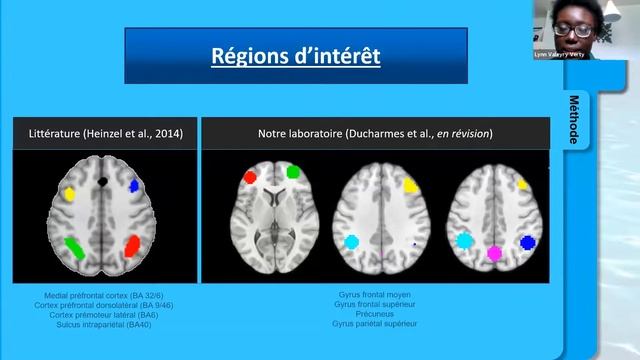The height and width of the screenshot is (360, 640).
Task: Click the dark blue region on the last slice
Action: 528,242
